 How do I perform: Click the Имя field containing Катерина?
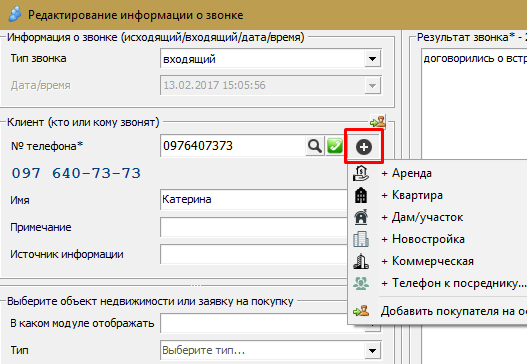tap(254, 199)
